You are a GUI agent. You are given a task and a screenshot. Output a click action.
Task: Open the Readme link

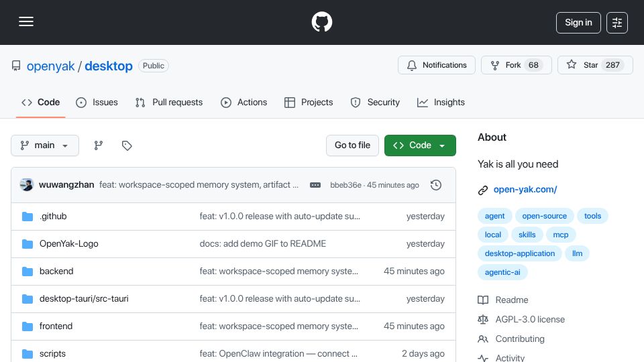click(x=503, y=300)
